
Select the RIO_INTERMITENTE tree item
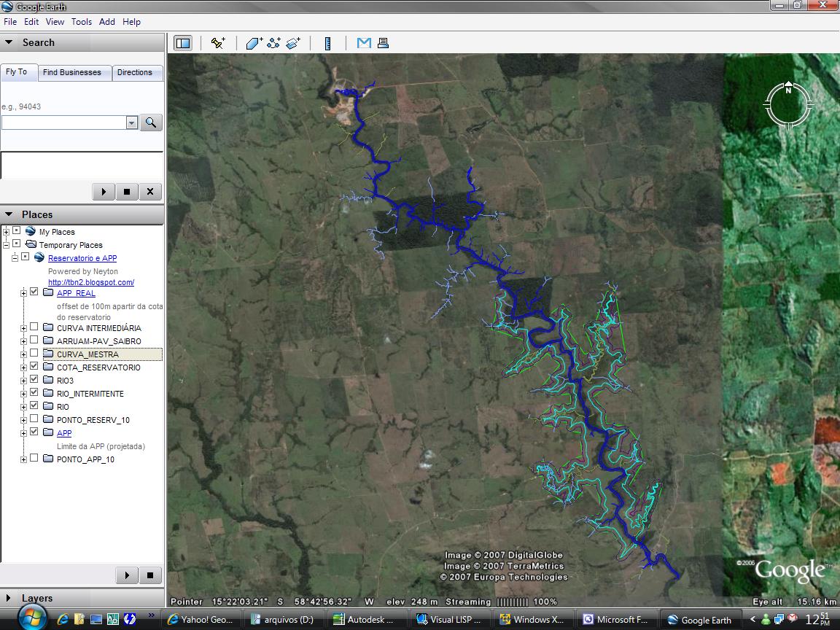pyautogui.click(x=90, y=394)
